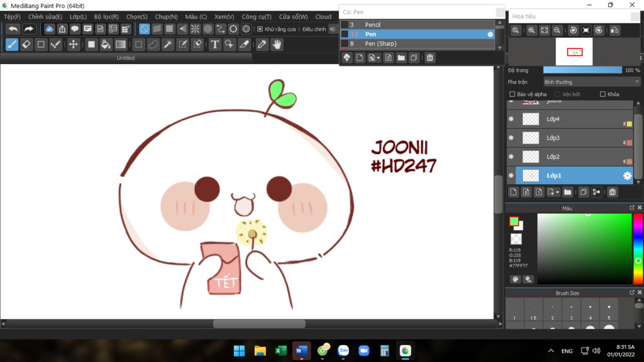Toggle visibility of layer Lớp1
Viewport: 644px width, 362px height.
point(511,176)
